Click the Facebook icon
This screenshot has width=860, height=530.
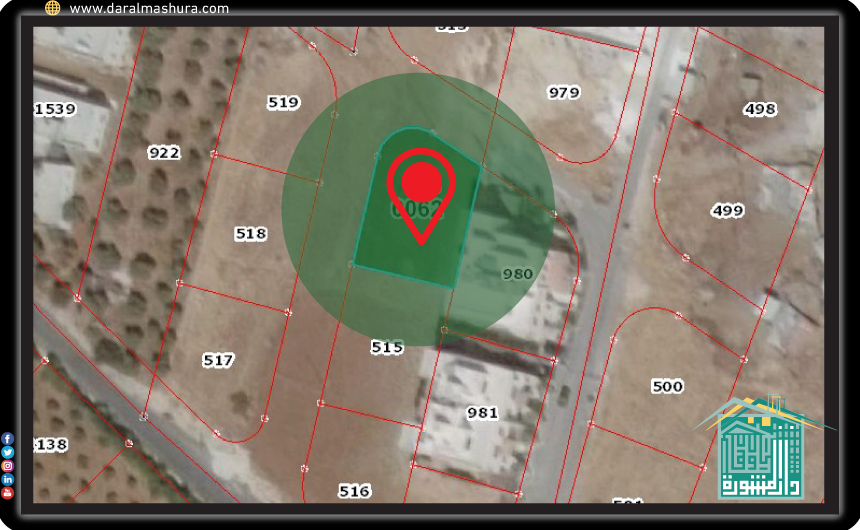tap(7, 439)
